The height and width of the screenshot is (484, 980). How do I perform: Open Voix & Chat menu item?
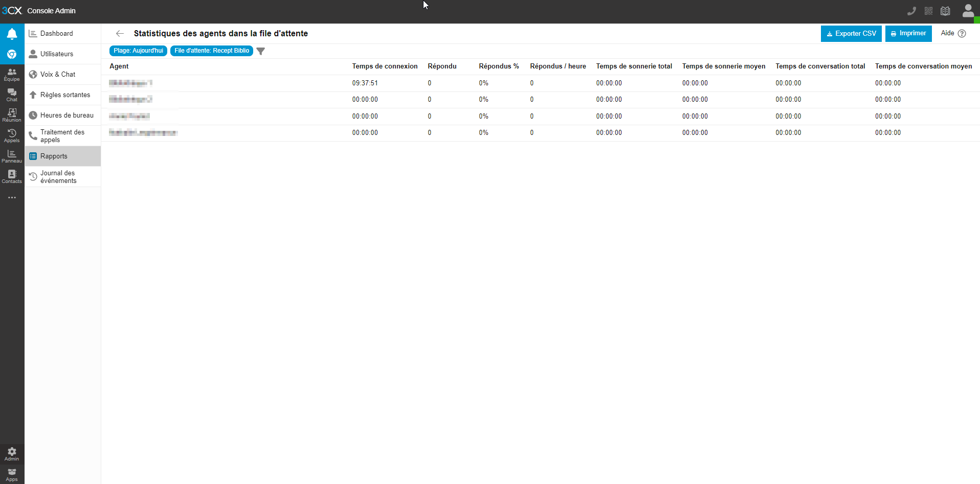pos(62,75)
